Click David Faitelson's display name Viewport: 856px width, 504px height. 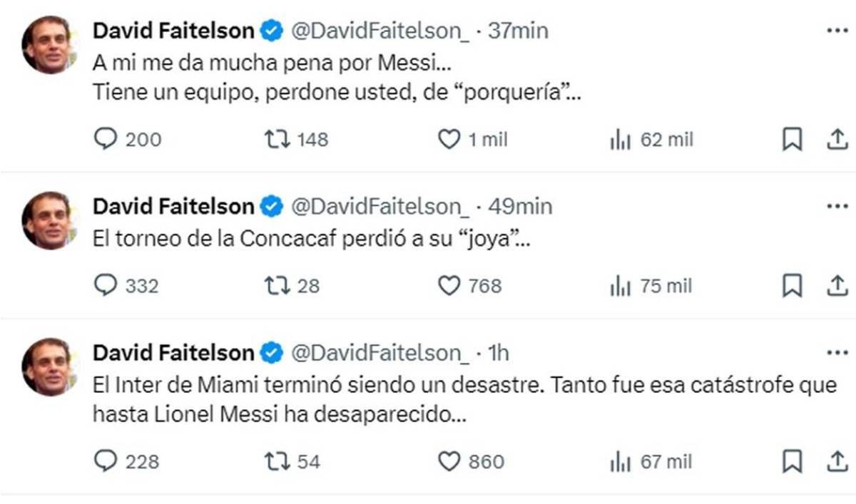[175, 30]
